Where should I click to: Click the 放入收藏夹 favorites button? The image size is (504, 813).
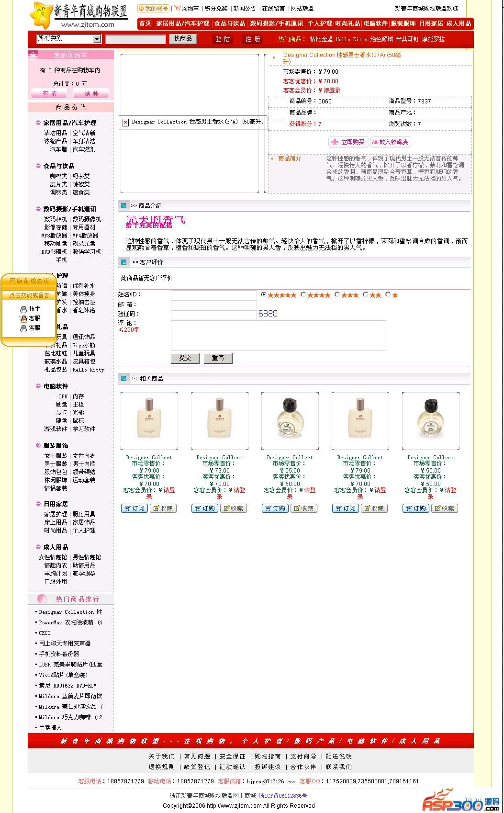coord(391,142)
